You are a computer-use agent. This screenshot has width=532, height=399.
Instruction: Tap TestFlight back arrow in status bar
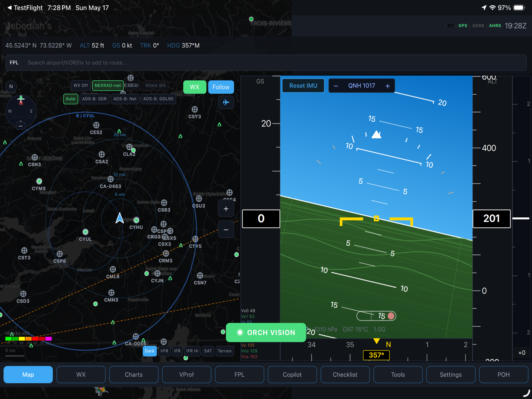pyautogui.click(x=9, y=8)
